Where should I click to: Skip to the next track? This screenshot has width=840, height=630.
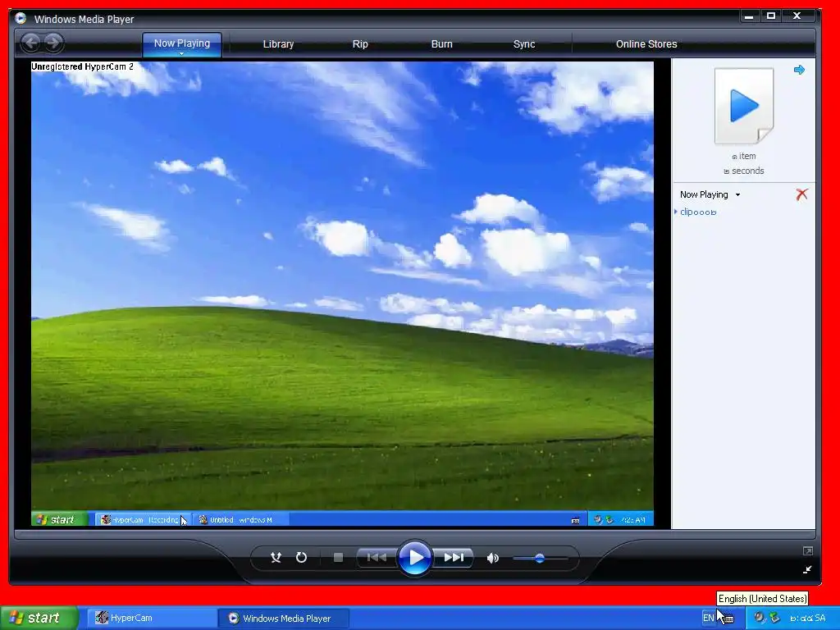click(x=453, y=558)
